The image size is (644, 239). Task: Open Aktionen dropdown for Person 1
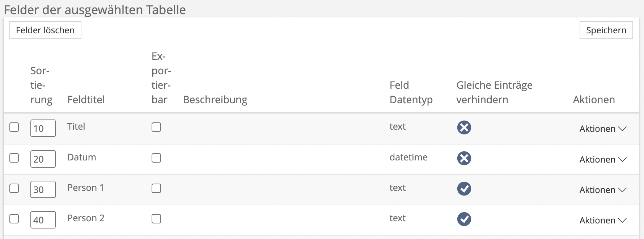point(603,190)
